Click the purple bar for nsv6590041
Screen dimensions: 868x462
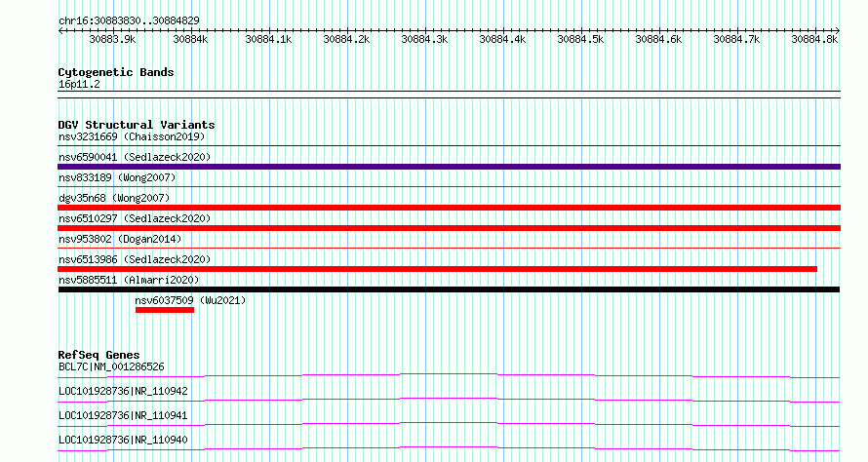(449, 167)
